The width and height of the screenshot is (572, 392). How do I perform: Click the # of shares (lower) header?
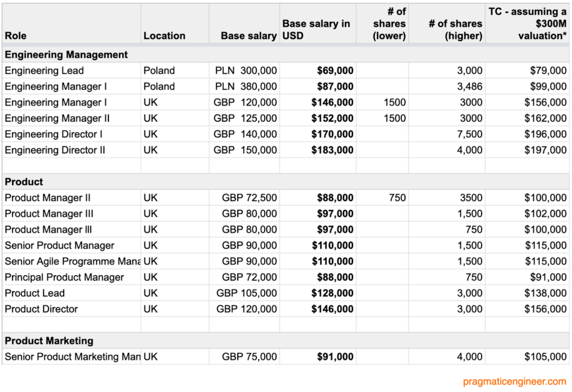click(x=389, y=24)
